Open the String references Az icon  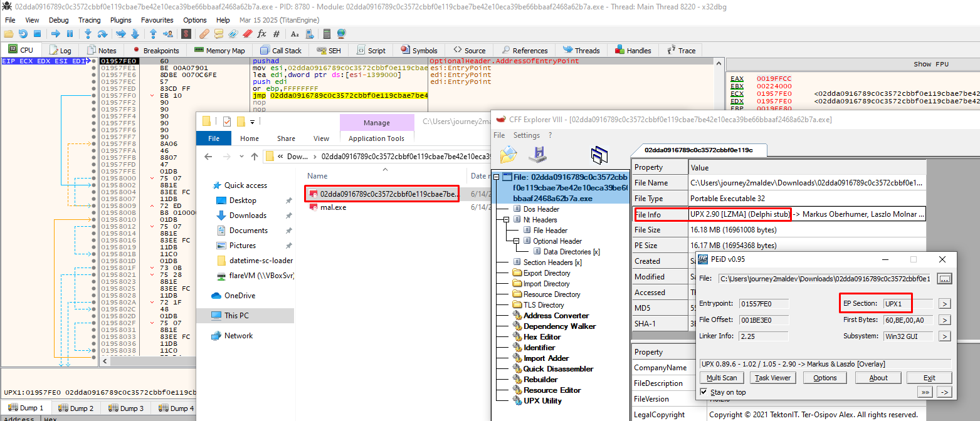295,34
